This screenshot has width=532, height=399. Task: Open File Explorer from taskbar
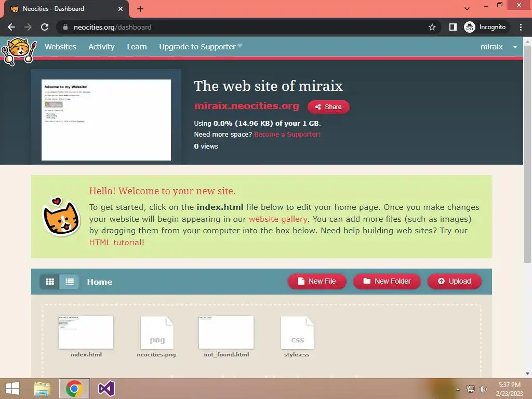pyautogui.click(x=42, y=389)
